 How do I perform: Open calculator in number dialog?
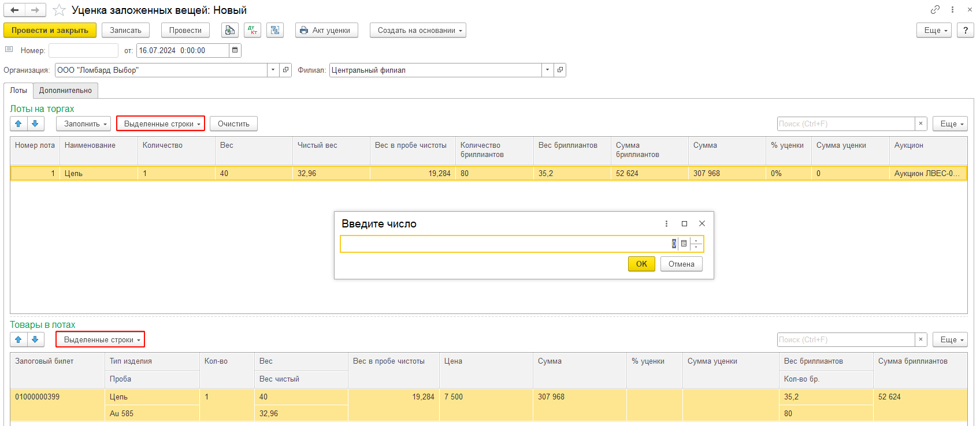click(x=684, y=244)
